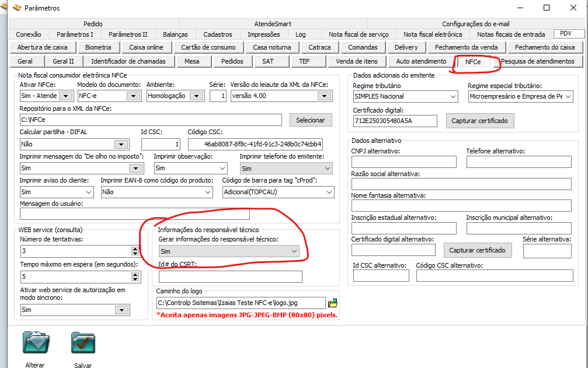The image size is (588, 368).
Task: Click the Mensagem do usuário text box
Action: point(175,213)
